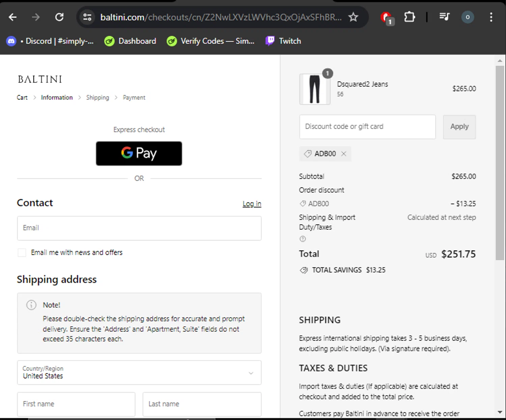Image resolution: width=506 pixels, height=420 pixels.
Task: Go to Cart breadcrumb link
Action: [22, 97]
